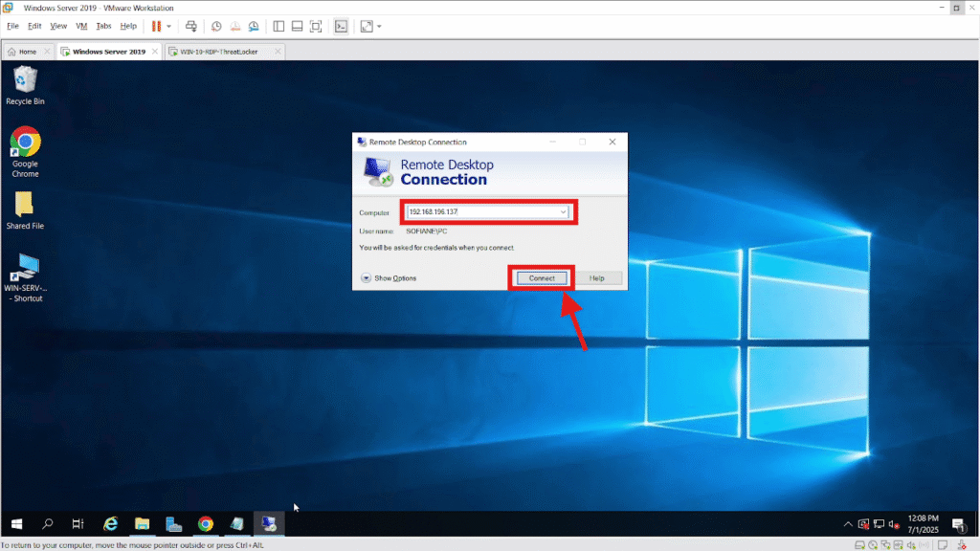
Task: Open Windows search from the taskbar
Action: (x=48, y=524)
